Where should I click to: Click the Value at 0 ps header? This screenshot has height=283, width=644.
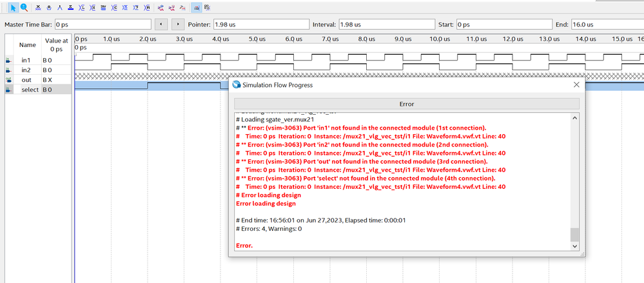56,44
